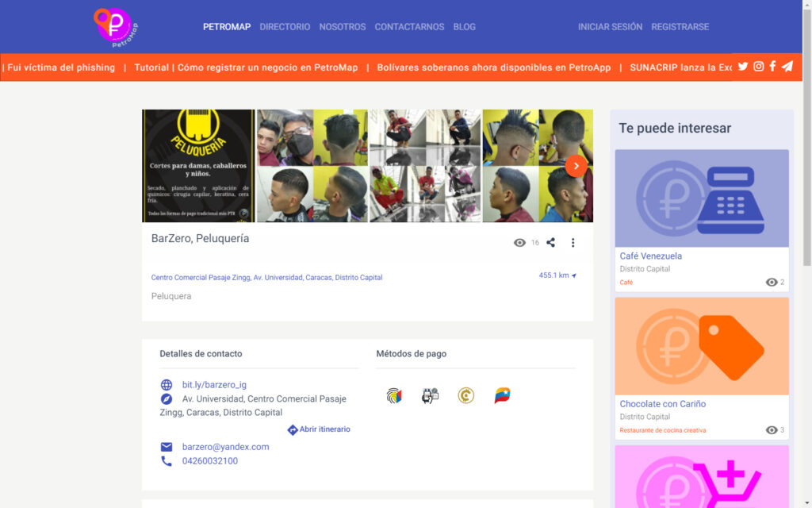
Task: Open Café Venezuela card image
Action: 702,198
